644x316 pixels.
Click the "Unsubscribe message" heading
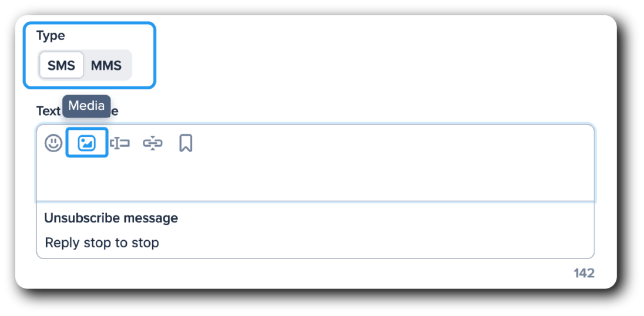pyautogui.click(x=111, y=218)
